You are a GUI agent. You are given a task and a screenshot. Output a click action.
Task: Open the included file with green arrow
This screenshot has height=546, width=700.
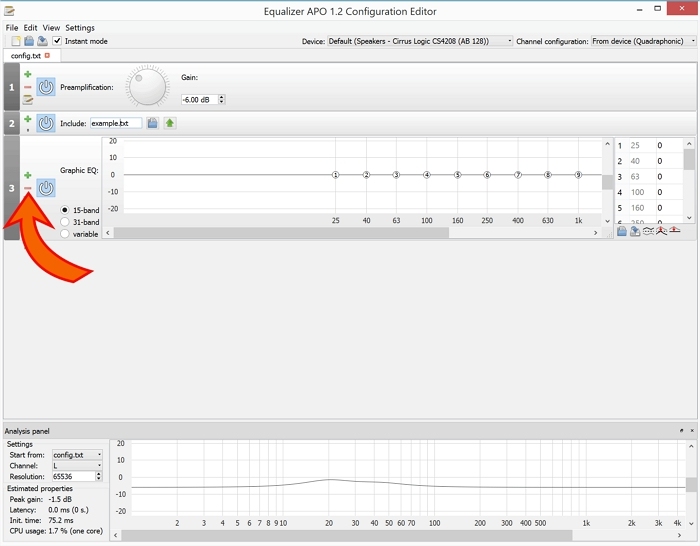click(x=170, y=123)
